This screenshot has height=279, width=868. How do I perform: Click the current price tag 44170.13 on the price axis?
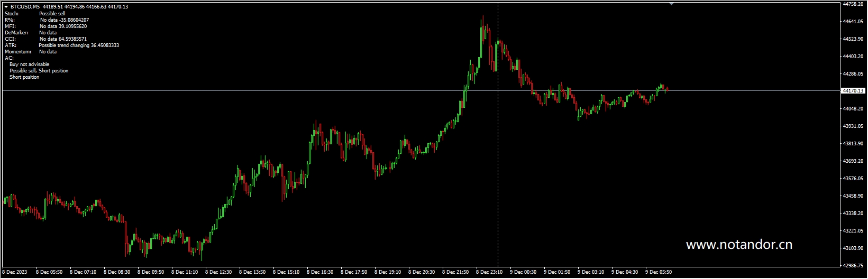853,91
